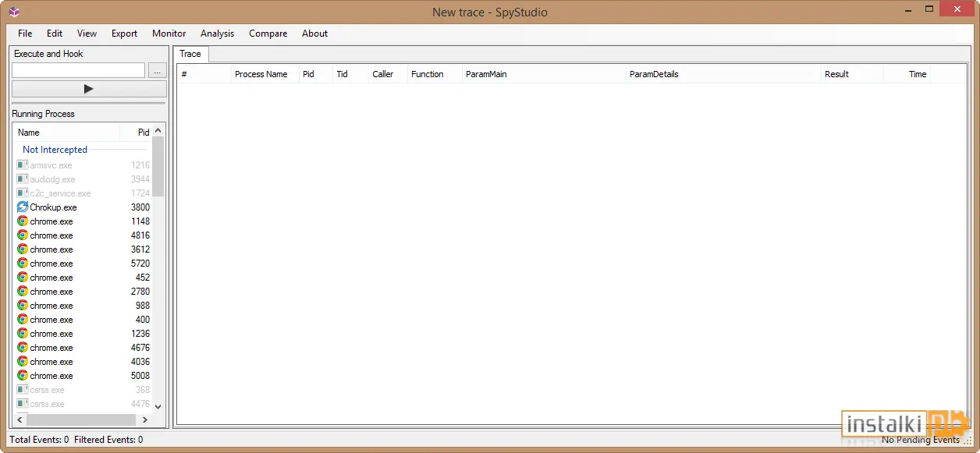This screenshot has height=453, width=980.
Task: Click Chrome icon for Pid 4676
Action: (x=23, y=348)
